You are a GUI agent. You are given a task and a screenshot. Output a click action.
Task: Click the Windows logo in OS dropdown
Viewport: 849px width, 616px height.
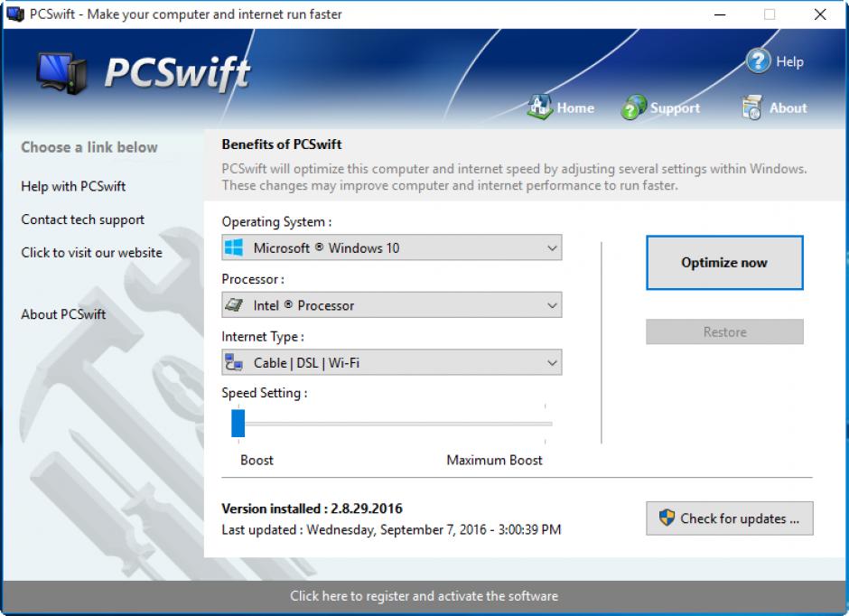tap(234, 247)
